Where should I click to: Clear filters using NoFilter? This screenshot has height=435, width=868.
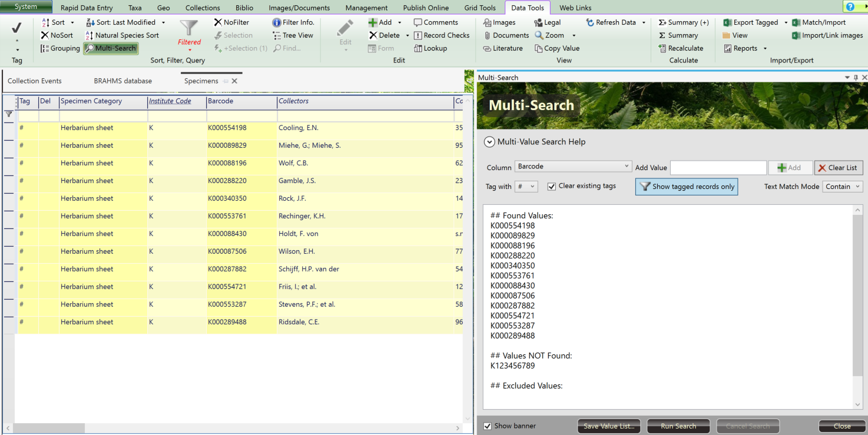(231, 22)
